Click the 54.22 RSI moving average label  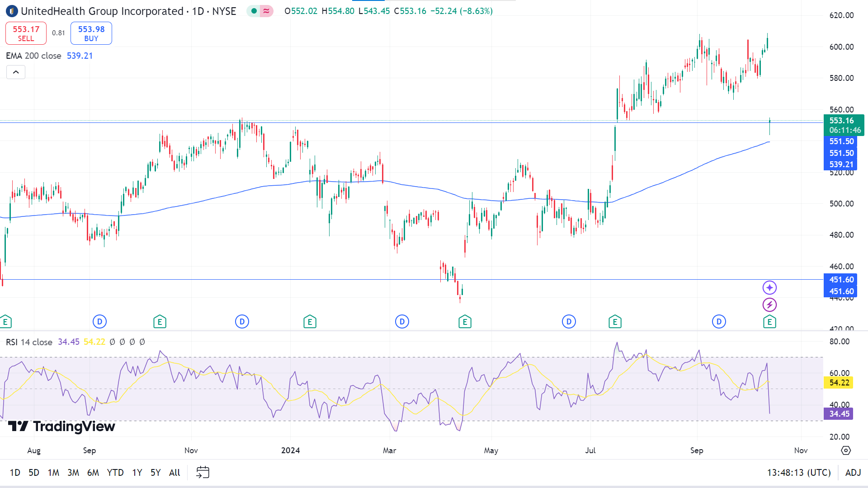[839, 383]
